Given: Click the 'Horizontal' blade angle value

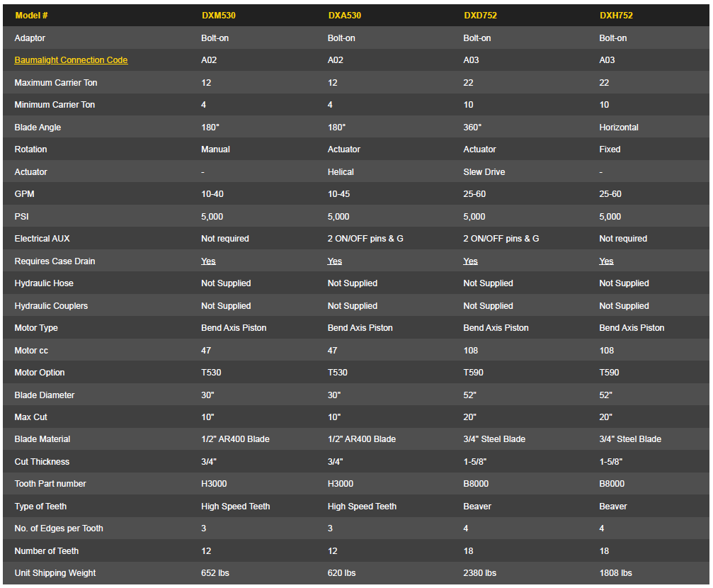Looking at the screenshot, I should tap(618, 128).
